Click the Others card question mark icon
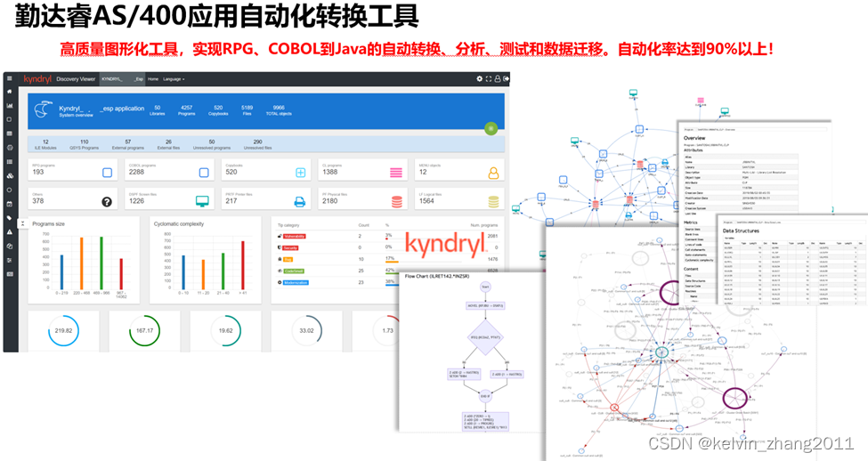Screen dimensions: 868x461 107,202
